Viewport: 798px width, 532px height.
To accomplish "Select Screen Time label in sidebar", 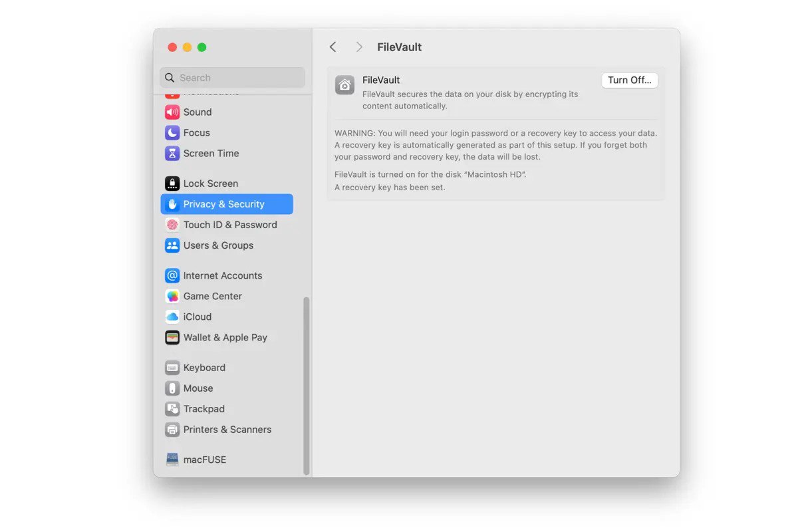I will [x=211, y=154].
